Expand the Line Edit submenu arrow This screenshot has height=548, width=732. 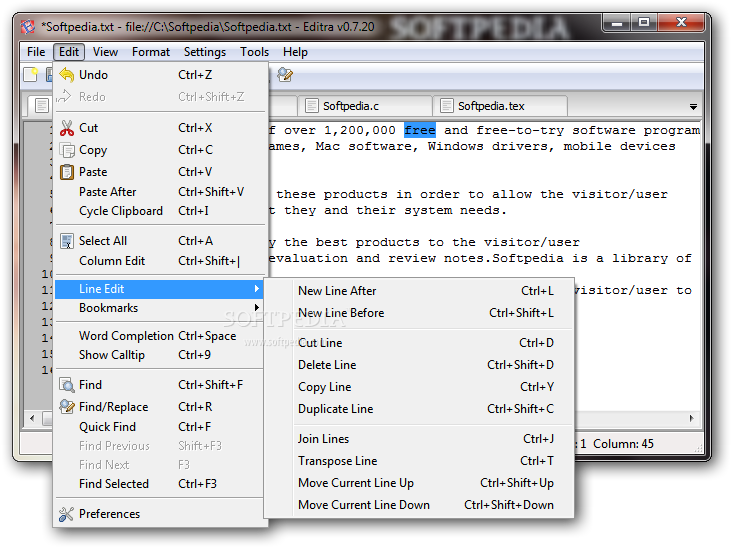256,289
